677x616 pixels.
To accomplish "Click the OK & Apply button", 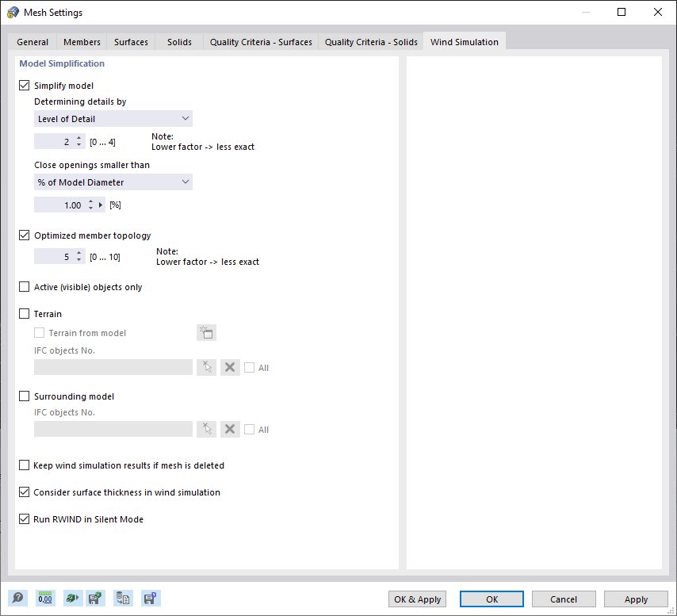I will pos(417,599).
